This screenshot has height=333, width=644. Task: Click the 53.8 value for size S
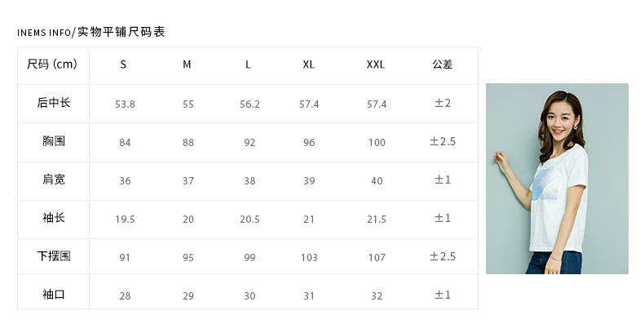click(x=125, y=104)
